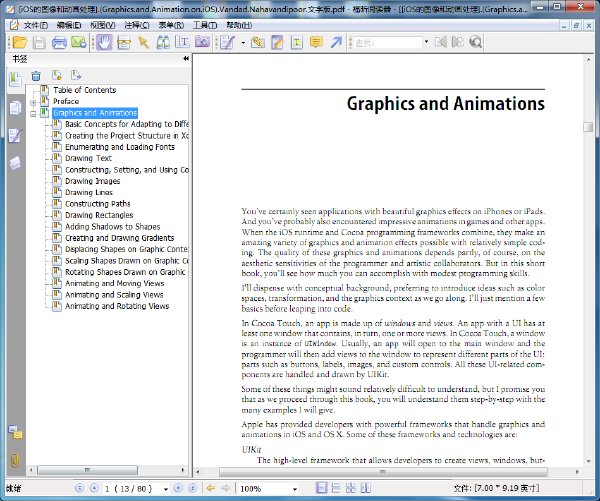Open the 帮助(H) menu

pos(239,25)
